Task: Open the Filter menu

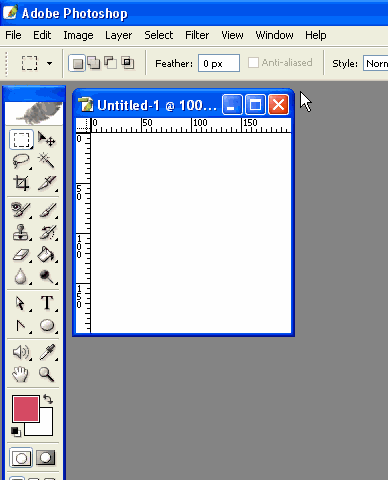Action: point(197,35)
